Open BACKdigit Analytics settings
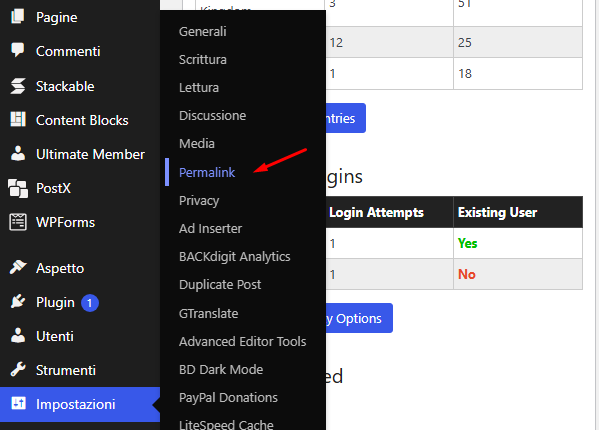The image size is (599, 430). 235,257
